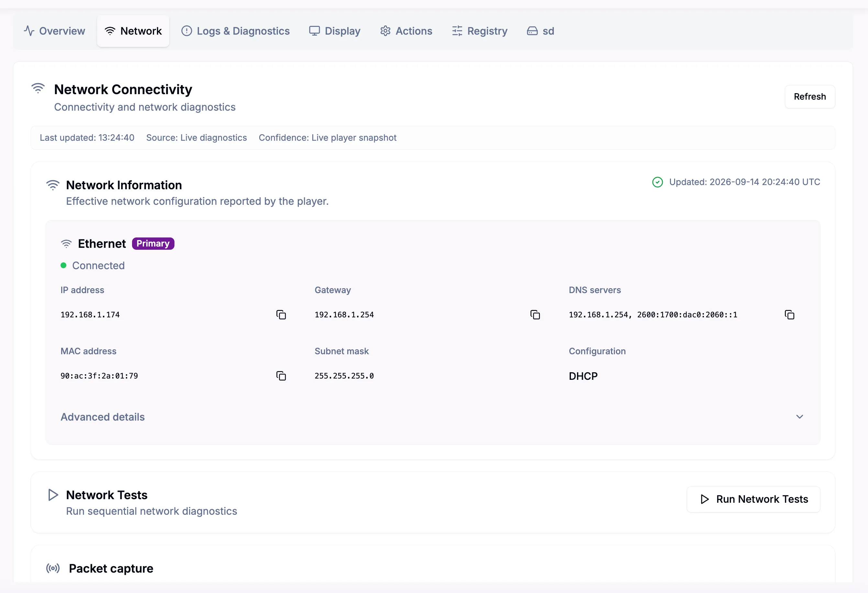Screen dimensions: 868x593
Task: Click the Advanced details label
Action: [x=103, y=417]
